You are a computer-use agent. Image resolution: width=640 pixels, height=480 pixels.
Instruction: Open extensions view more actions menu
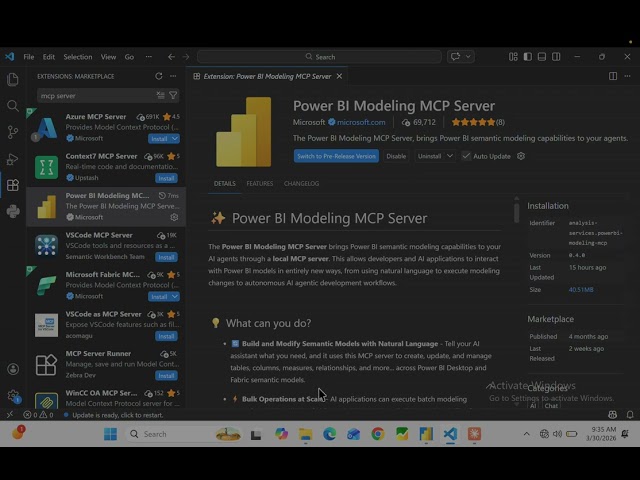pos(173,76)
